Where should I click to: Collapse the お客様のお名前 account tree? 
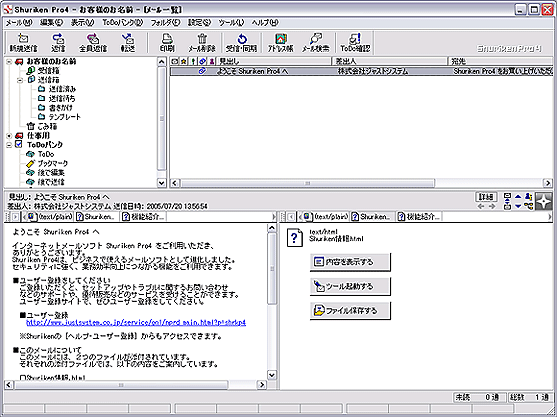[x=10, y=62]
